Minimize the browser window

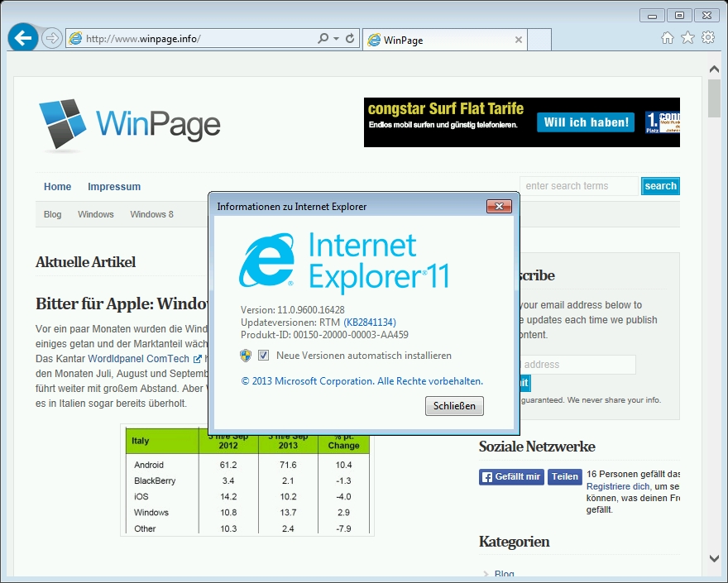pyautogui.click(x=652, y=16)
